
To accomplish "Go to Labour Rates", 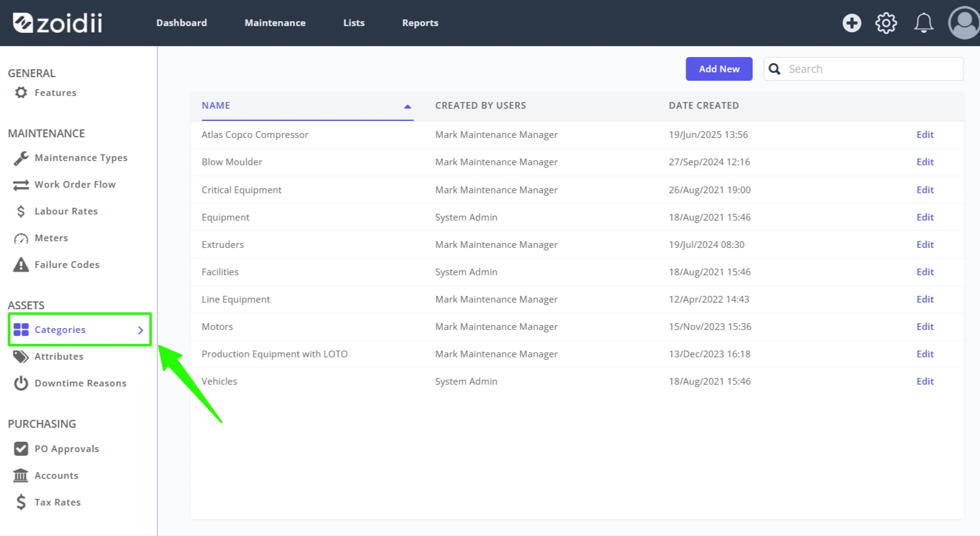I will click(x=66, y=211).
